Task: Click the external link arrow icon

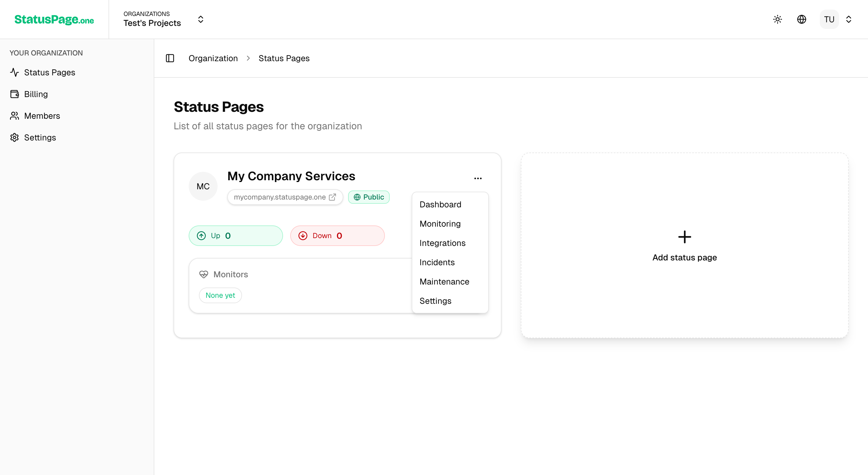Action: (x=332, y=197)
